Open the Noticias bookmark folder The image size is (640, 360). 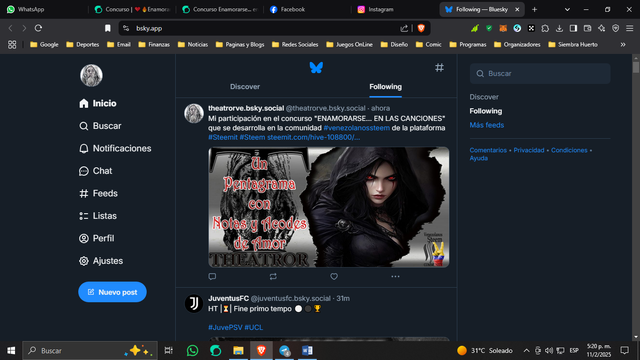coord(193,44)
